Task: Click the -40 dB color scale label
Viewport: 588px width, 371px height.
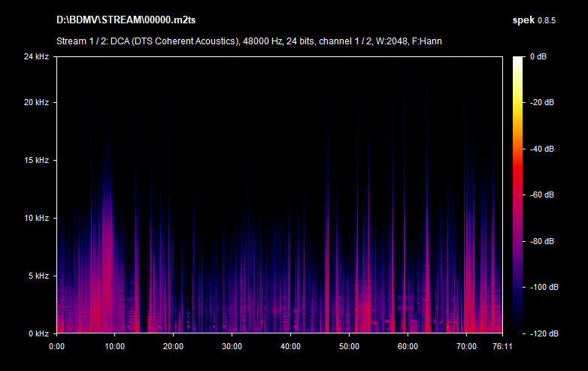Action: pyautogui.click(x=541, y=149)
